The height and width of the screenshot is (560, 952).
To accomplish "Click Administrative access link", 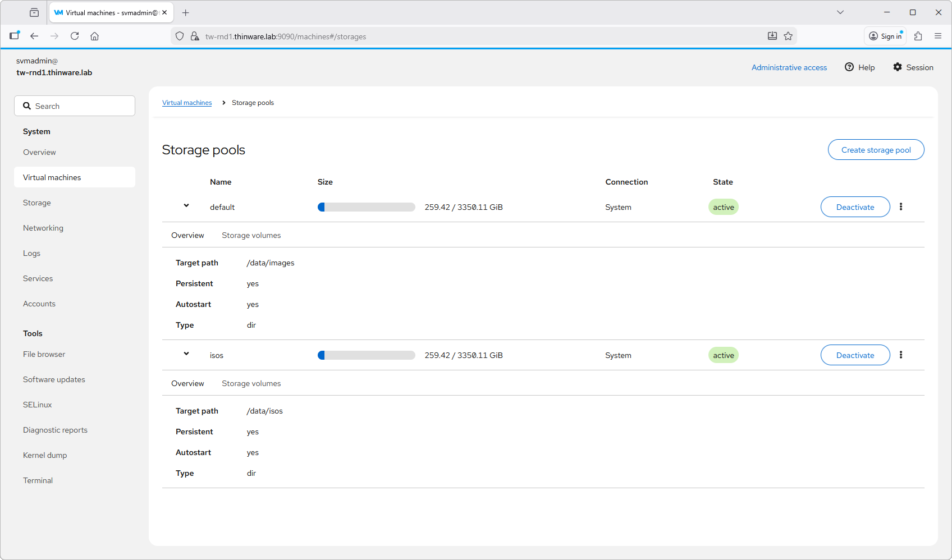I will [x=789, y=67].
